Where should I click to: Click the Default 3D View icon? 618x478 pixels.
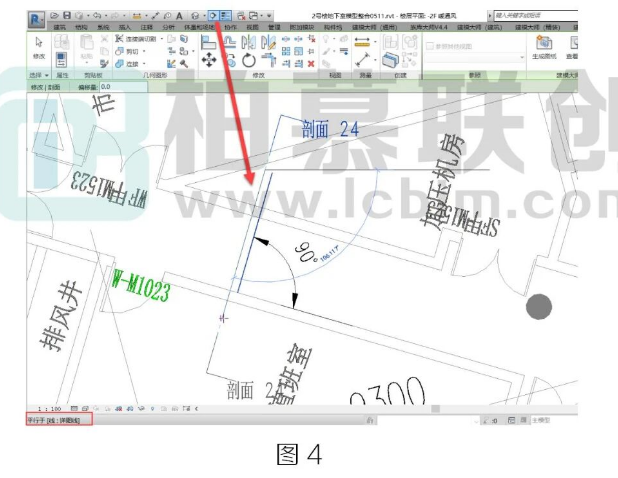195,16
